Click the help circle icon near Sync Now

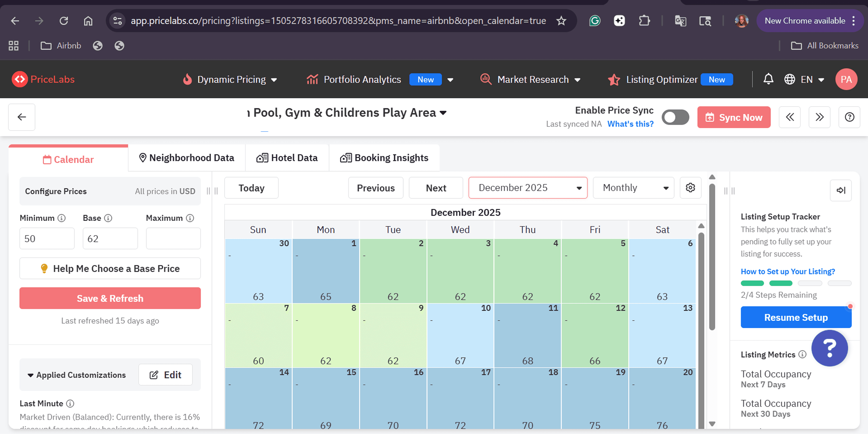pyautogui.click(x=849, y=117)
